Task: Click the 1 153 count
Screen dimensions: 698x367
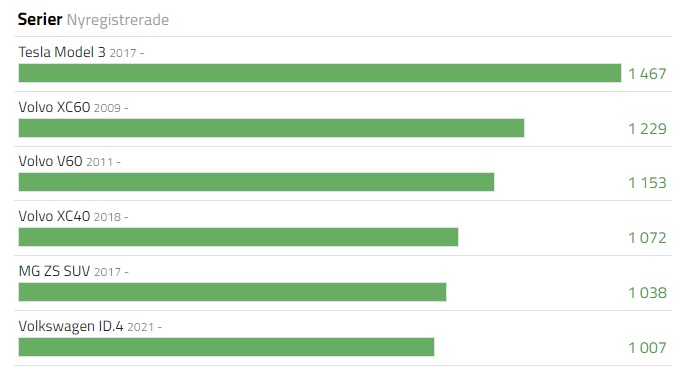Action: (647, 183)
